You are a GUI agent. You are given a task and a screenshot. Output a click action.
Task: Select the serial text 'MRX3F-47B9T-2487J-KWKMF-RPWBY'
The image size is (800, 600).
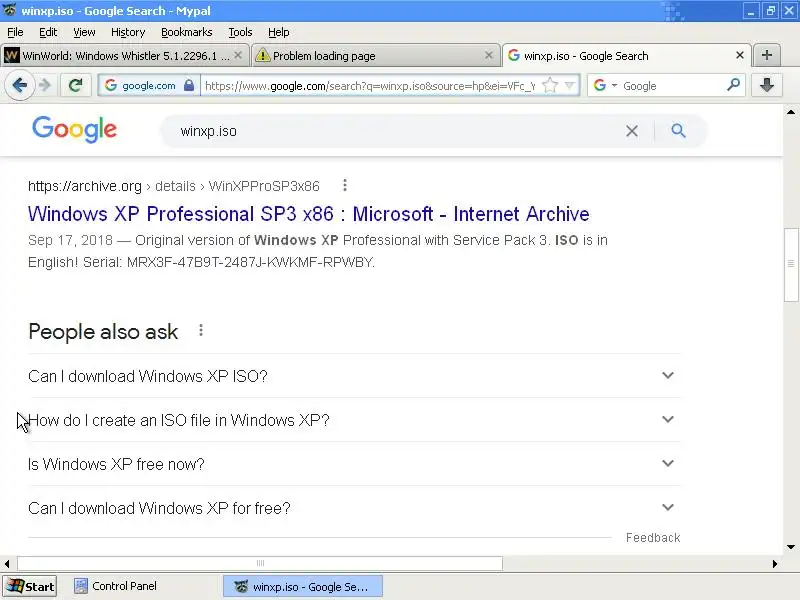[250, 262]
